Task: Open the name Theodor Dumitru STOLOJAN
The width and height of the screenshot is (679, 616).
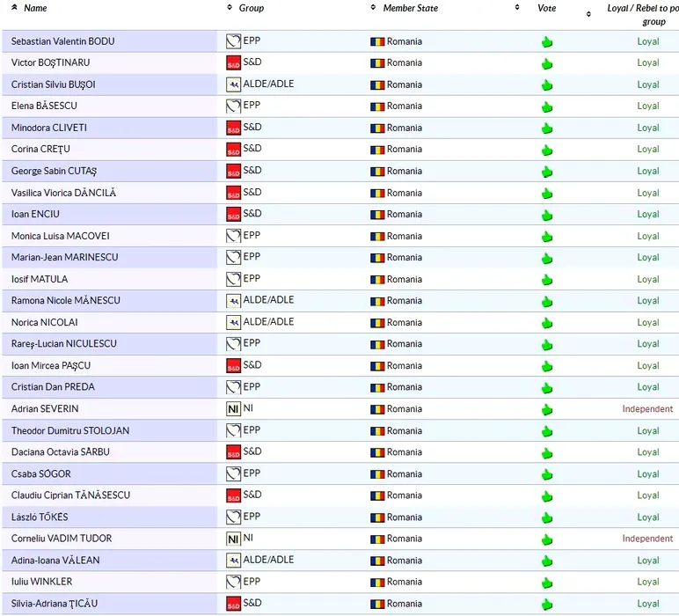Action: click(70, 431)
